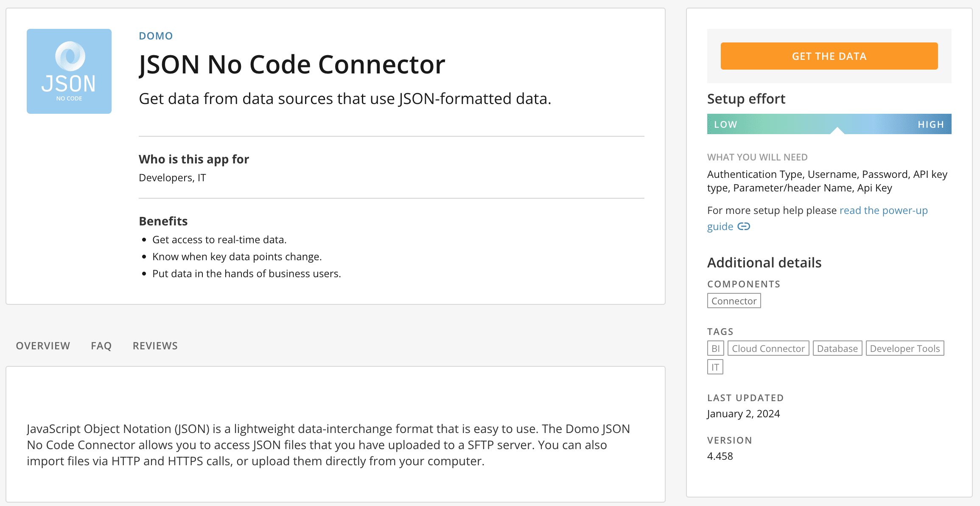Click the JSON No Code app logo

pyautogui.click(x=69, y=71)
